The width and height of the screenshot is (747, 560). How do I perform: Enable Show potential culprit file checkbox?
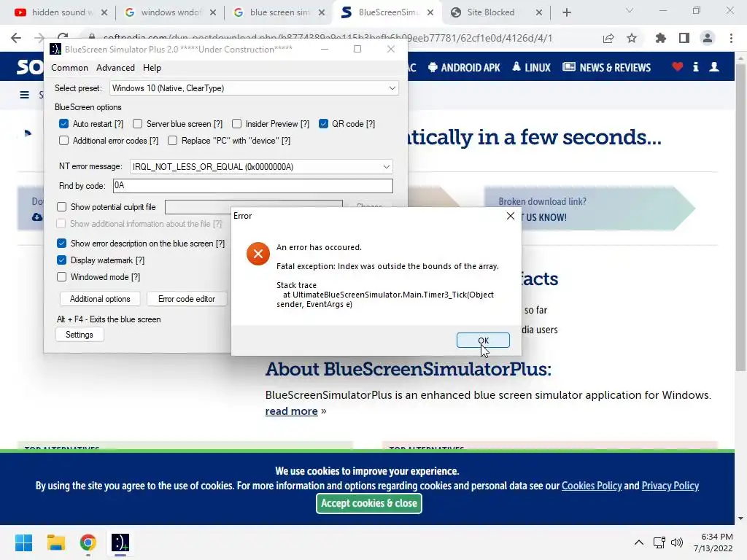click(61, 206)
